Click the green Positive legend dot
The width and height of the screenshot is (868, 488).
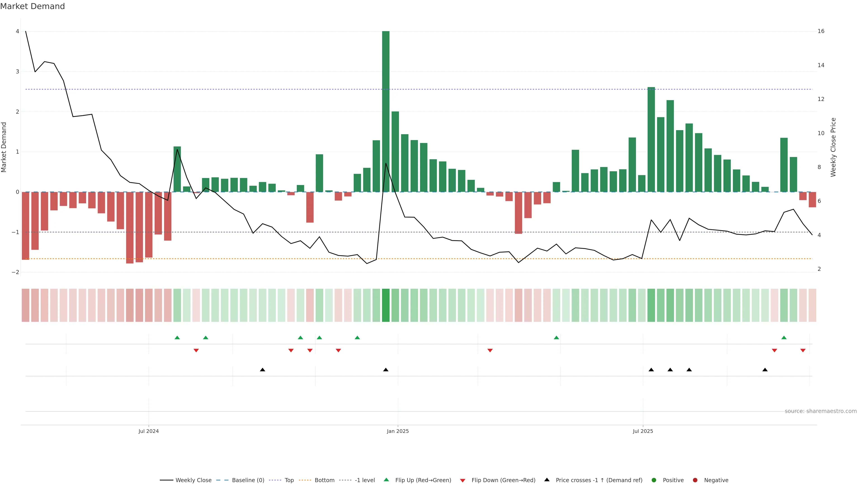[x=654, y=480]
